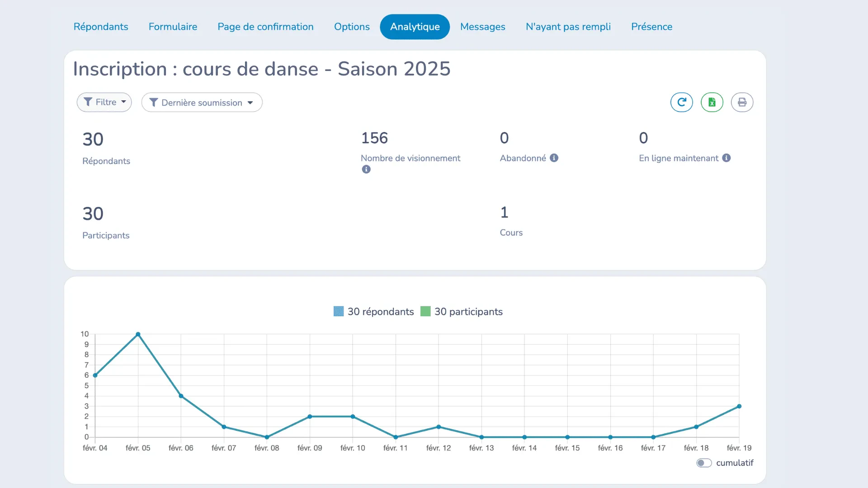The height and width of the screenshot is (488, 868).
Task: Print the report using the printer icon
Action: click(742, 102)
